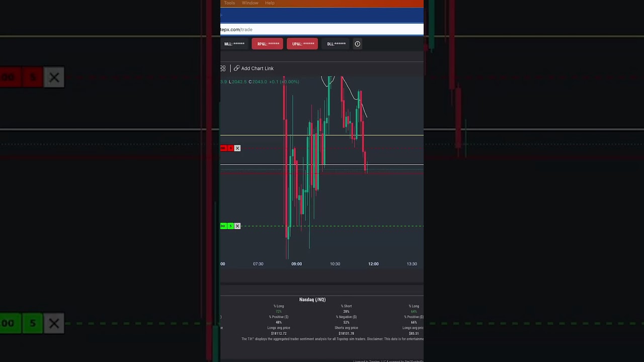
Task: Click the % Short column label
Action: tap(346, 306)
